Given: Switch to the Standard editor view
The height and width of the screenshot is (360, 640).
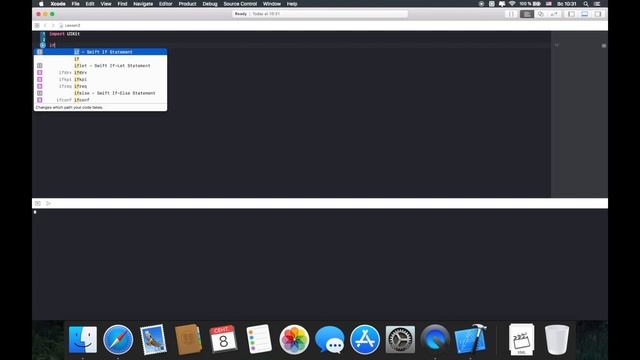Looking at the screenshot, I should 527,14.
